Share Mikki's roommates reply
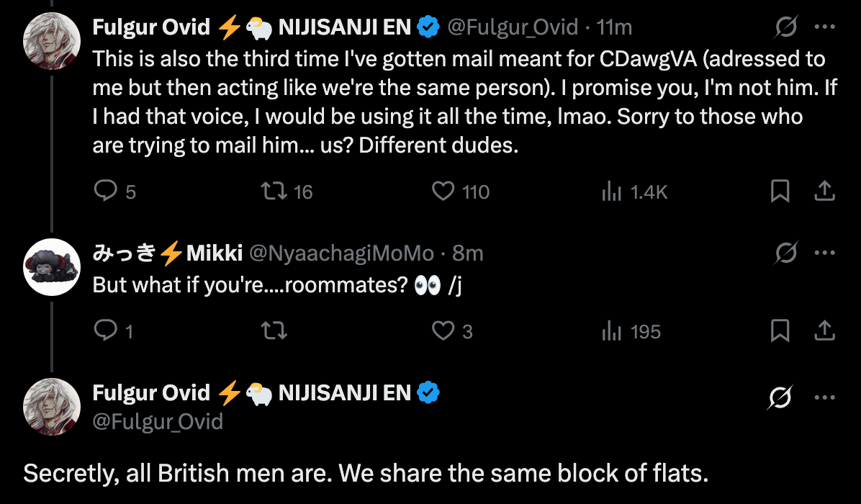This screenshot has height=504, width=861. click(x=824, y=331)
